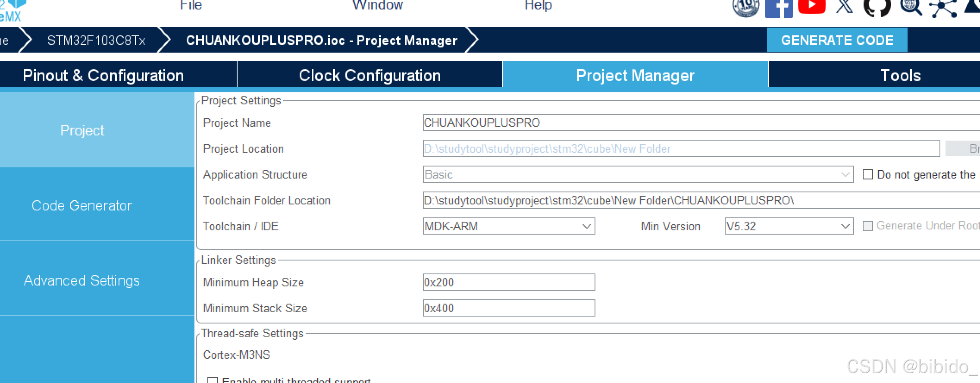Open the ST community network icon
The width and height of the screenshot is (980, 383).
[943, 8]
